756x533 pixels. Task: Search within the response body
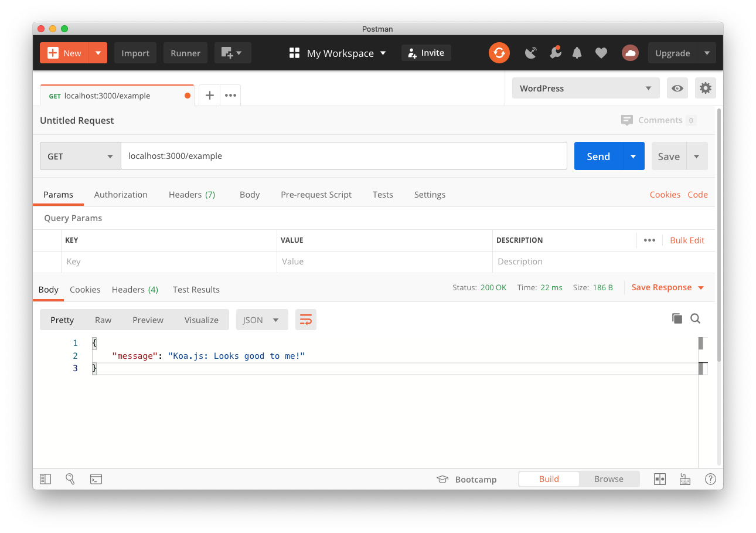point(696,318)
